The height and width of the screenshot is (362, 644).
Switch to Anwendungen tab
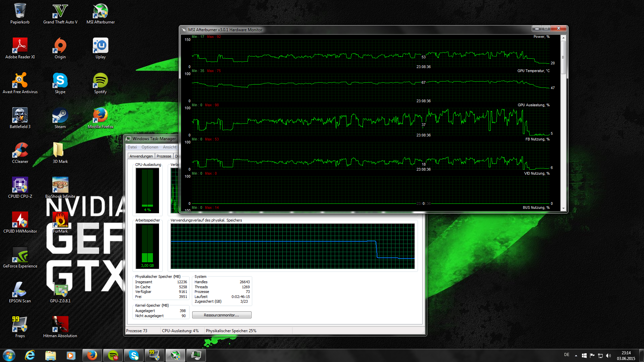141,156
